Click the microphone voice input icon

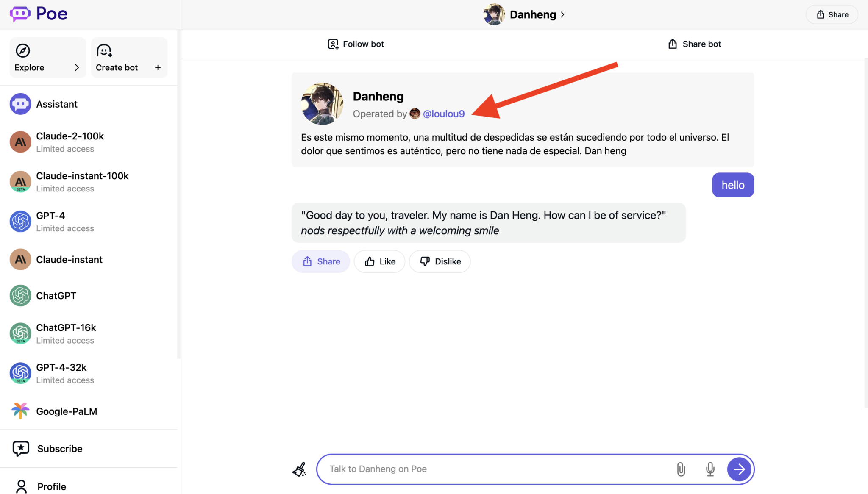pos(710,469)
